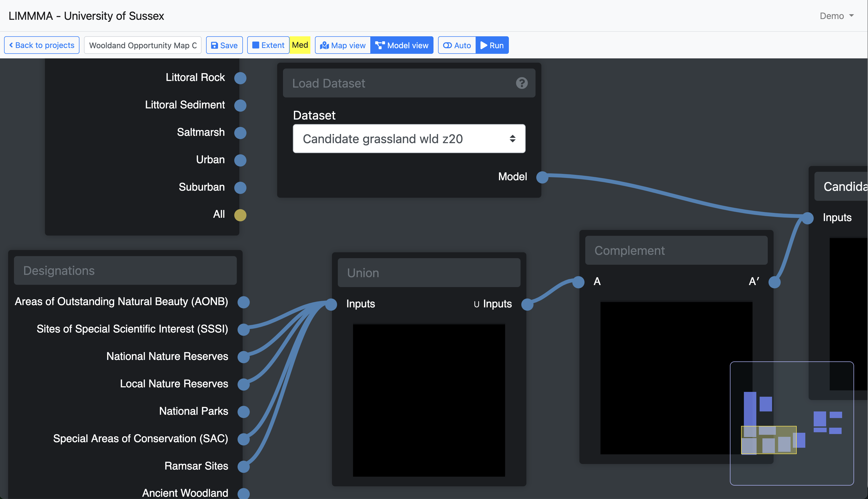Click the Med resolution indicator
868x499 pixels.
tap(300, 45)
